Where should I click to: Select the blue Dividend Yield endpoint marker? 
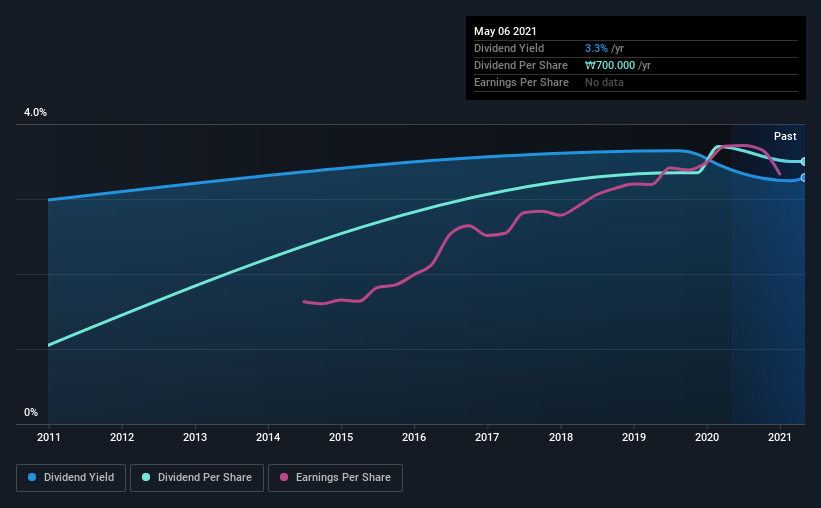point(804,178)
